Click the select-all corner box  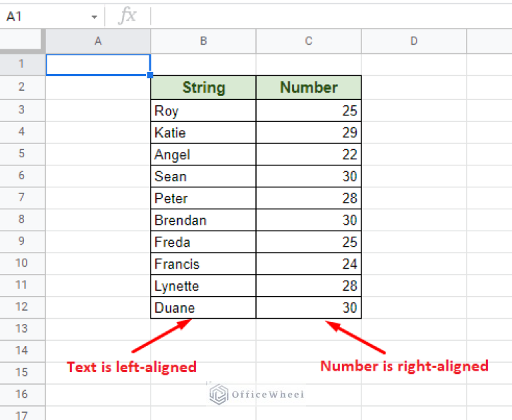tap(22, 41)
